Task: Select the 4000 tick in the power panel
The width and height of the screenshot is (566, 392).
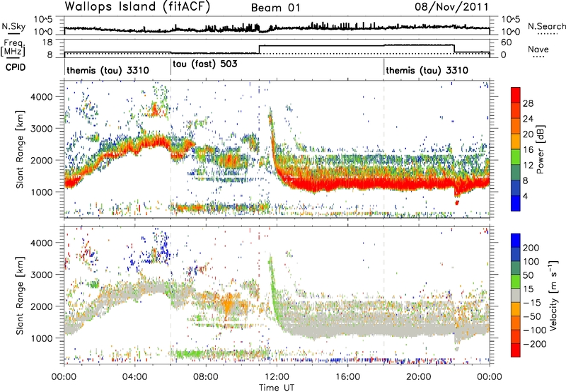Action: click(x=41, y=97)
